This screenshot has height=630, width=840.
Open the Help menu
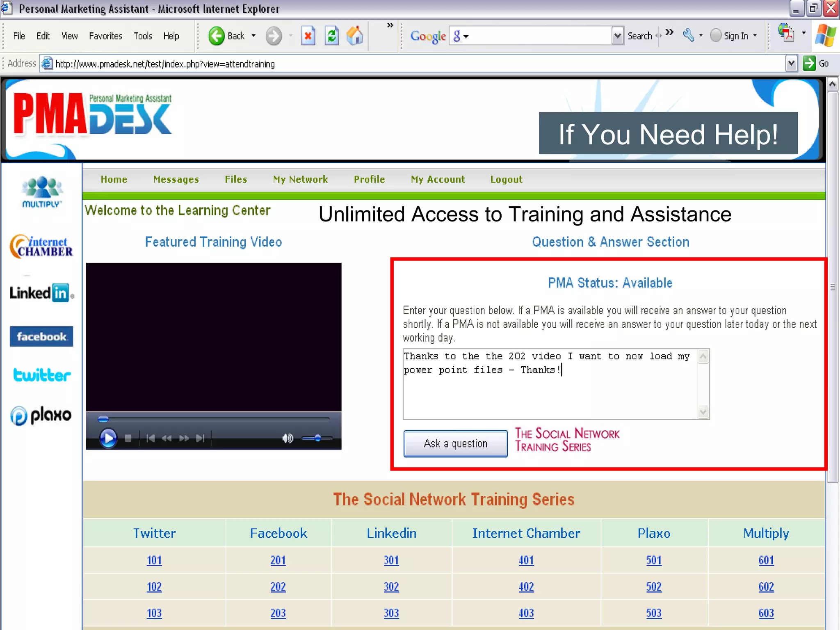pyautogui.click(x=171, y=36)
